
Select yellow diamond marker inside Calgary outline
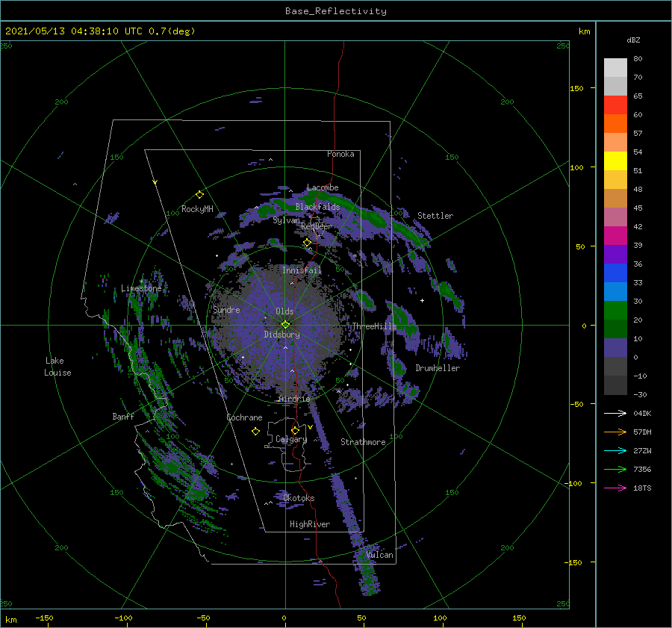coord(295,430)
